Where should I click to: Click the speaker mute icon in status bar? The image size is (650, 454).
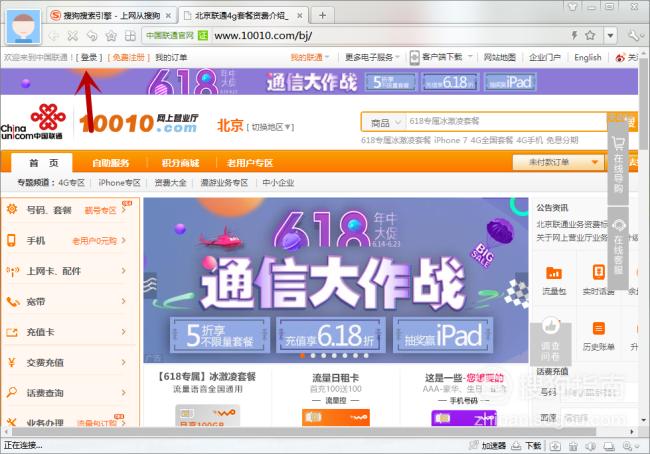[x=591, y=446]
